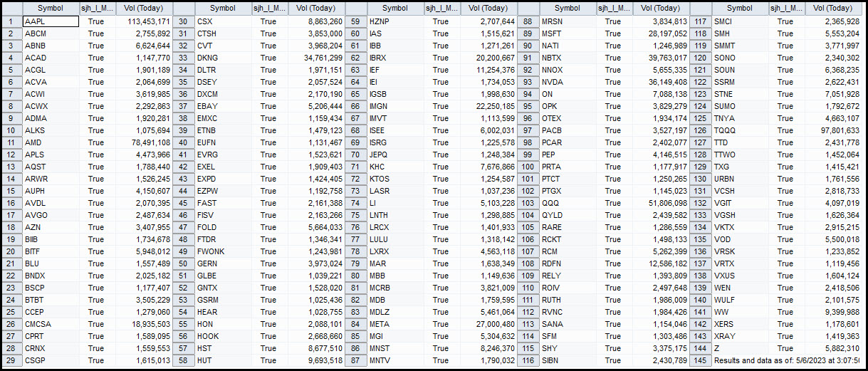868x371 pixels.
Task: Select the SMCI symbol cell
Action: pyautogui.click(x=740, y=21)
